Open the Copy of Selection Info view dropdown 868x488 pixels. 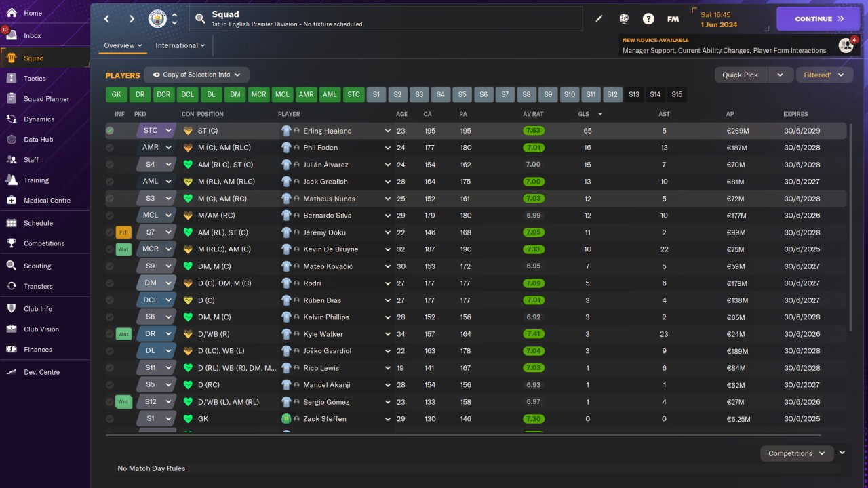click(x=197, y=75)
